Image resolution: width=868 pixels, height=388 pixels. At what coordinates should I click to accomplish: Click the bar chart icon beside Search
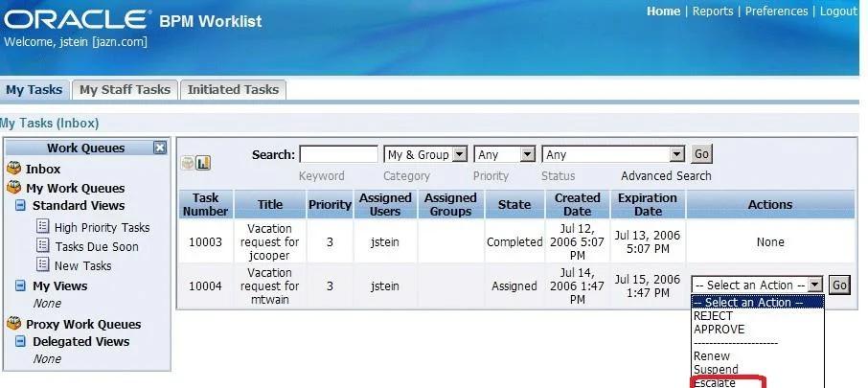click(x=203, y=163)
